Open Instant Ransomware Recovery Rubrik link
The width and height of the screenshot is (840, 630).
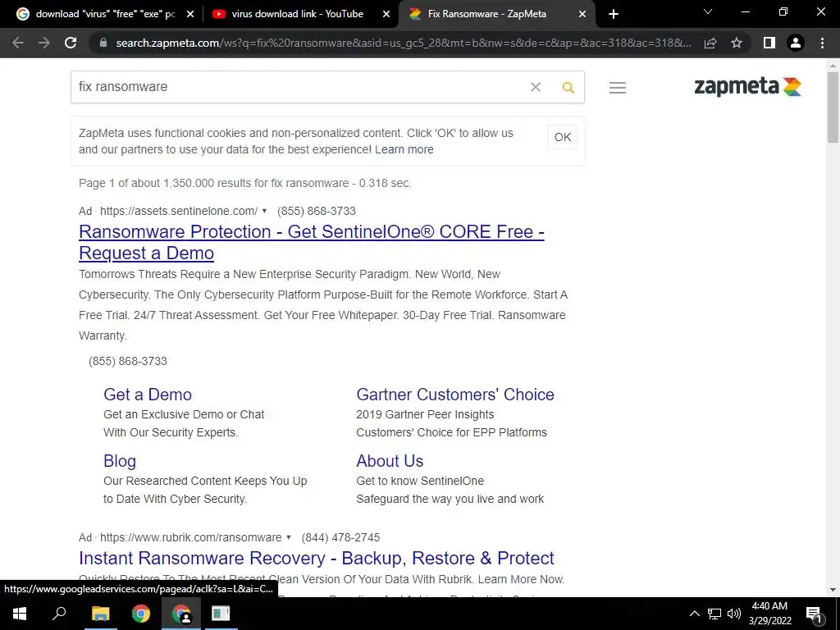[x=316, y=558]
